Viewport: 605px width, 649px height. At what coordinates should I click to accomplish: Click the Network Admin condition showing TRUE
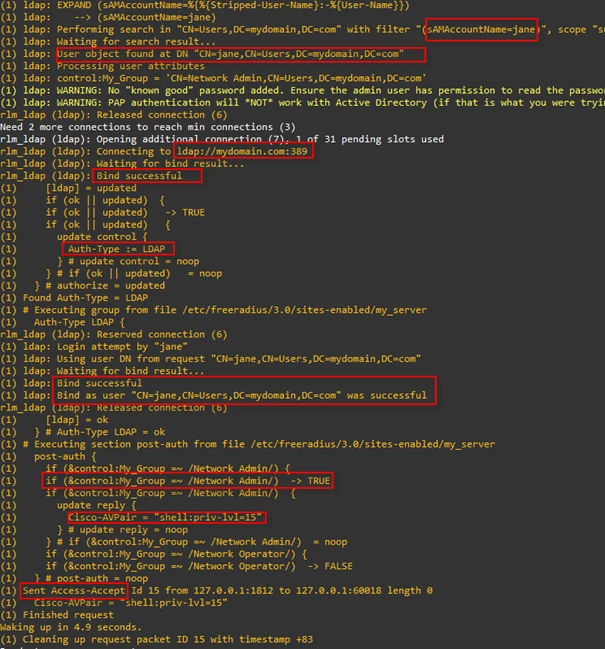tap(189, 481)
